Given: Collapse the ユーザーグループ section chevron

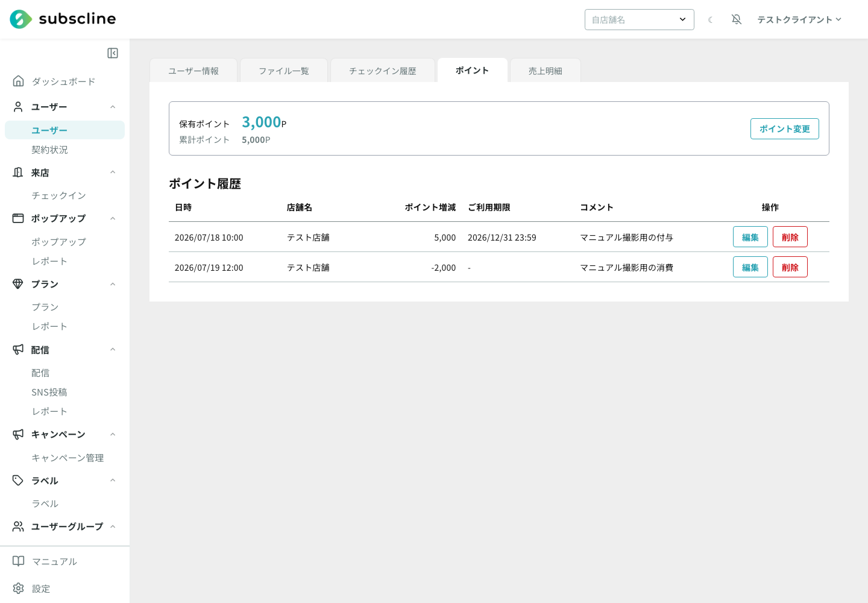Looking at the screenshot, I should pos(113,526).
